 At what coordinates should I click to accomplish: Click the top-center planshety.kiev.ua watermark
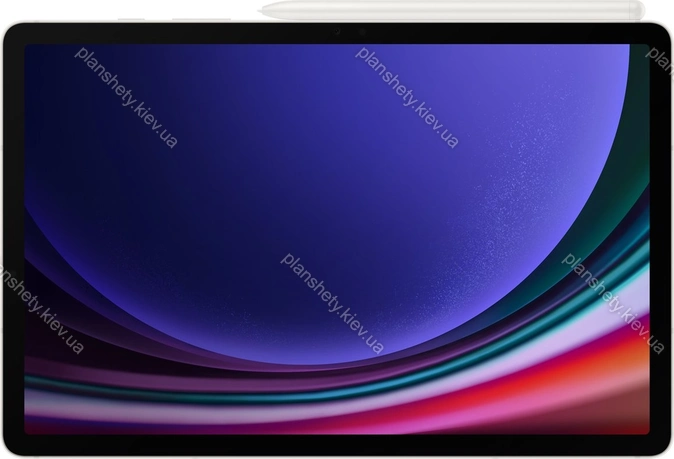(407, 97)
